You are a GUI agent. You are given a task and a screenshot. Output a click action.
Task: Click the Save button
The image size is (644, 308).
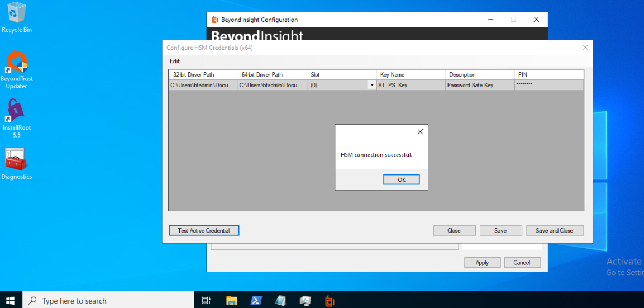[500, 231]
